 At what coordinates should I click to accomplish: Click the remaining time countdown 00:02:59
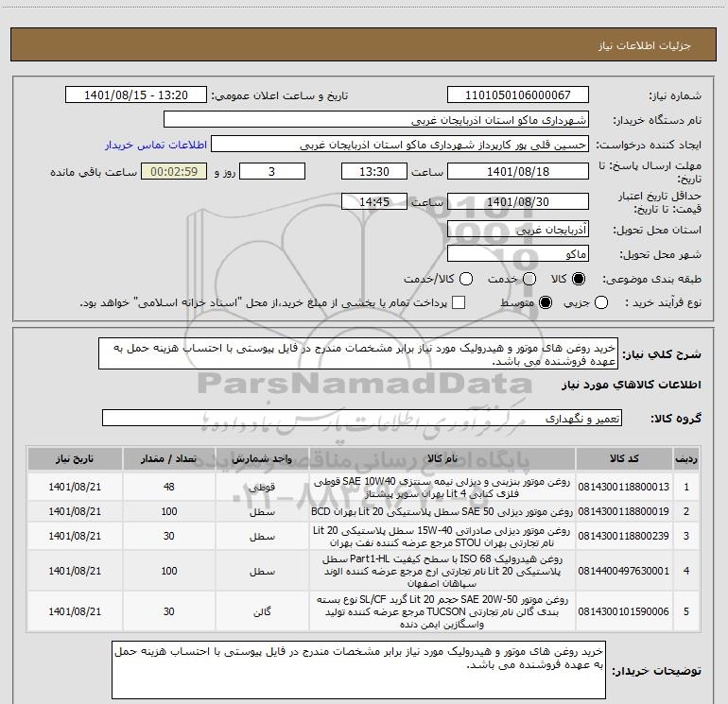174,171
